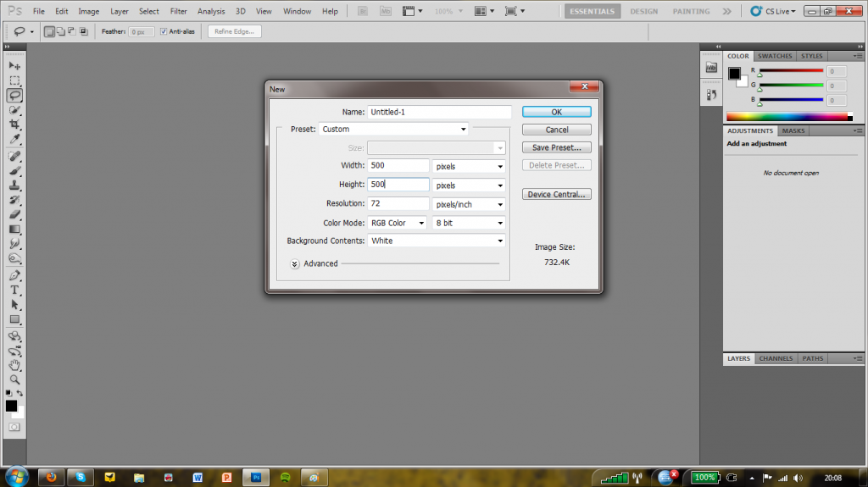Switch to the Channels tab
Image resolution: width=868 pixels, height=487 pixels.
(776, 358)
